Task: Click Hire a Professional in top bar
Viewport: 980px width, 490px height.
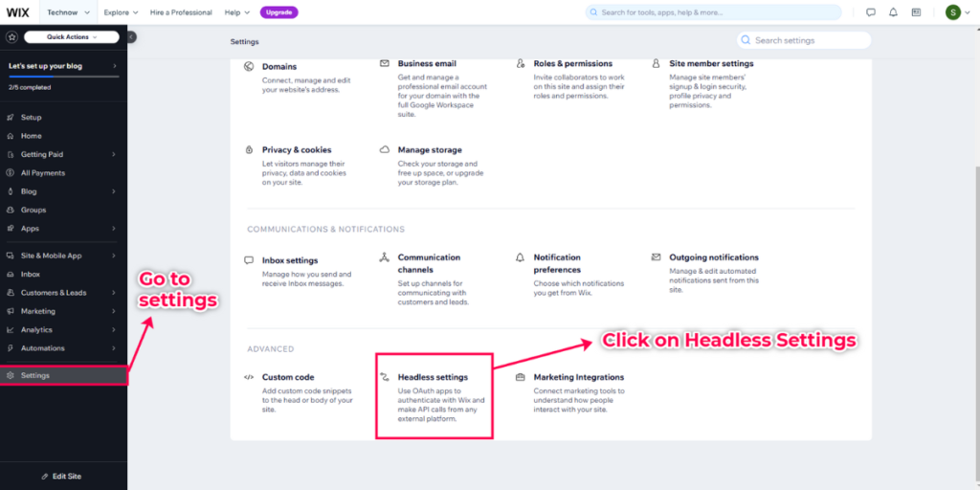Action: (x=181, y=12)
